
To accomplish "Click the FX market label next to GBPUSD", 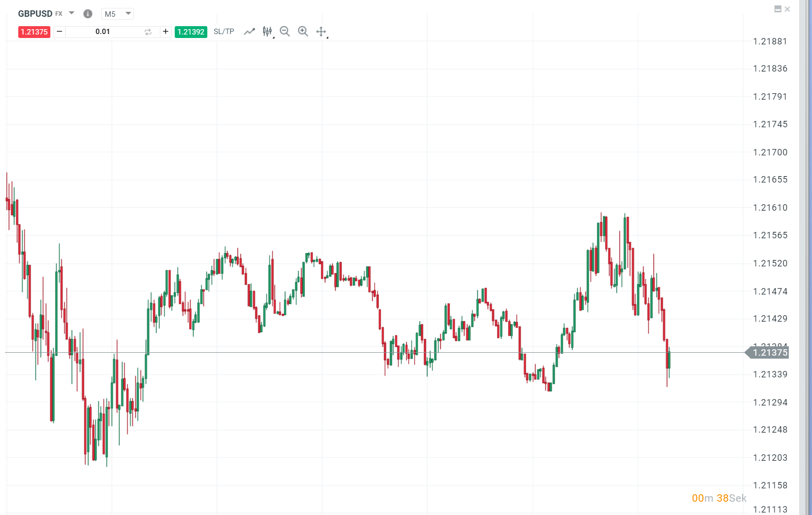I will (59, 14).
